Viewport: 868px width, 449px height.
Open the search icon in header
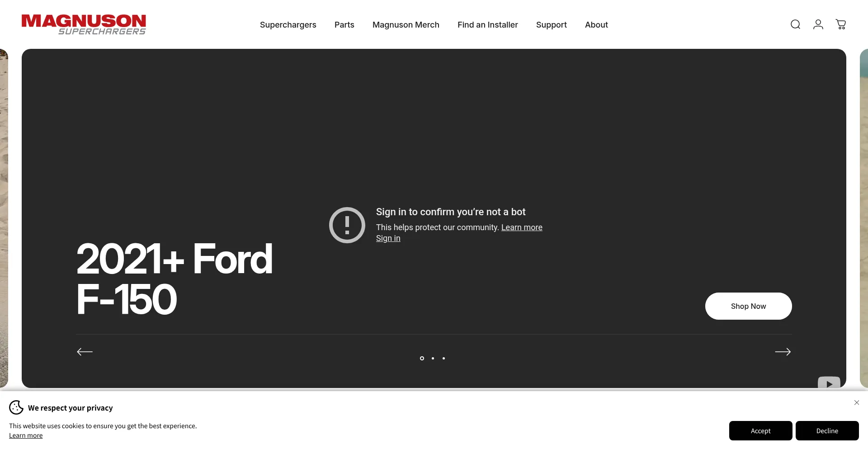(x=795, y=24)
